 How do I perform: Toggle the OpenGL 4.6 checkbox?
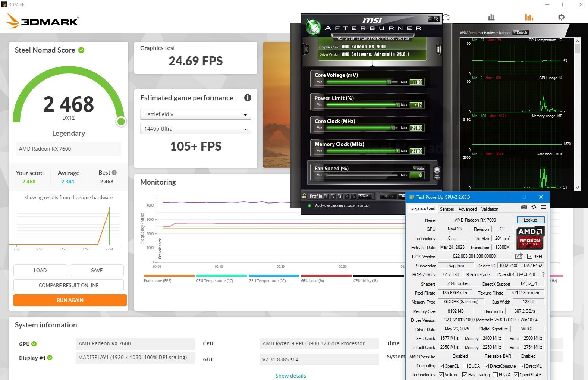(516, 374)
